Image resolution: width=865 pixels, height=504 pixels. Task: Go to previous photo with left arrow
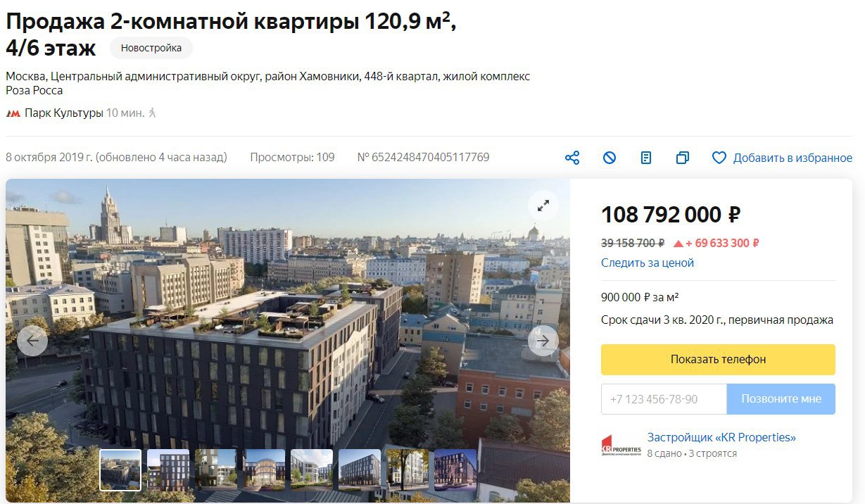[x=32, y=341]
